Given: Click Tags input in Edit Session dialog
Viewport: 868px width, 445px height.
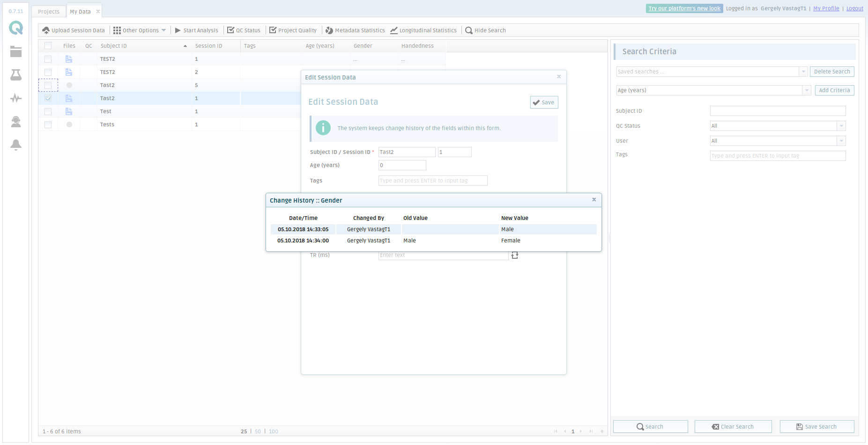Looking at the screenshot, I should [x=433, y=181].
